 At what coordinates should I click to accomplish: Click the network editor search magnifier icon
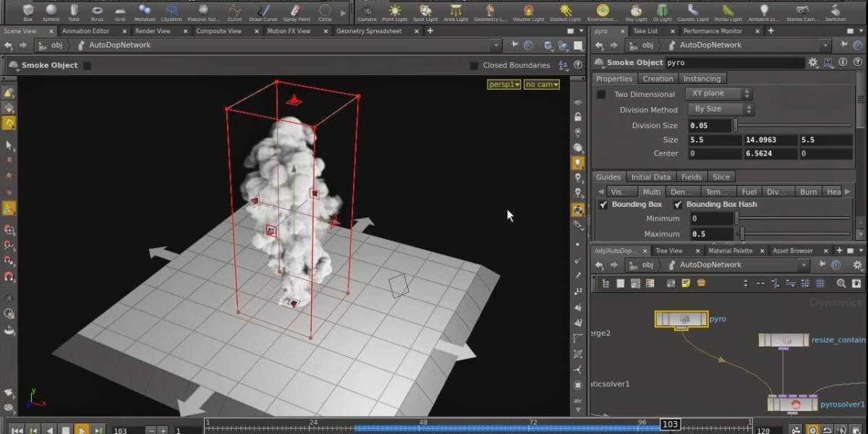[x=841, y=284]
